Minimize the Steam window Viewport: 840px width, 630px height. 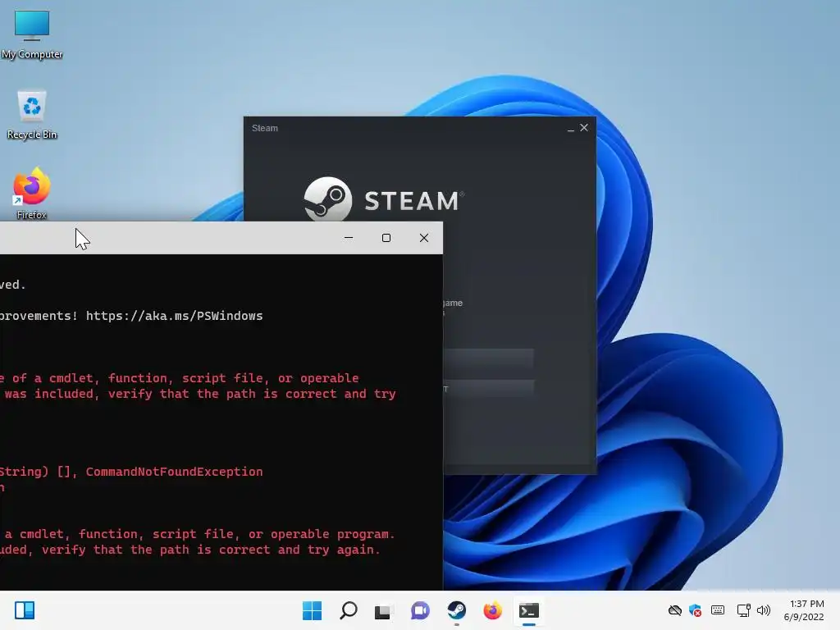571,128
